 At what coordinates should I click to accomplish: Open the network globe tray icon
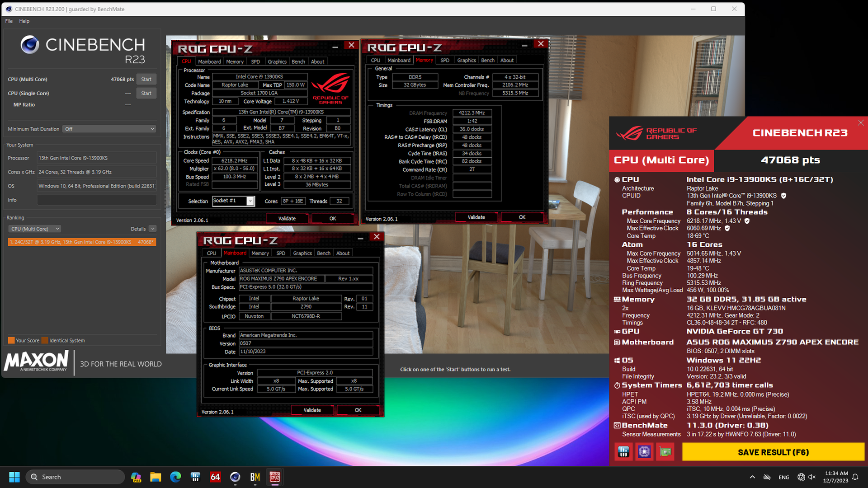801,477
